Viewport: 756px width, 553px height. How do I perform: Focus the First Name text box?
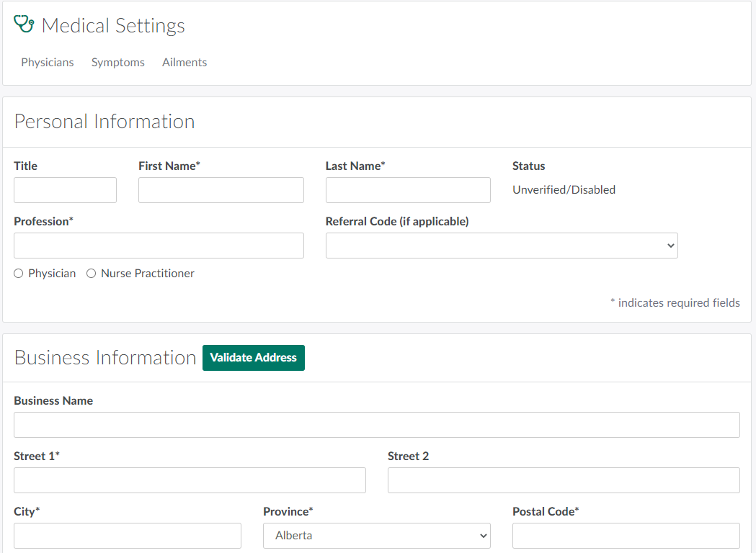(x=221, y=190)
